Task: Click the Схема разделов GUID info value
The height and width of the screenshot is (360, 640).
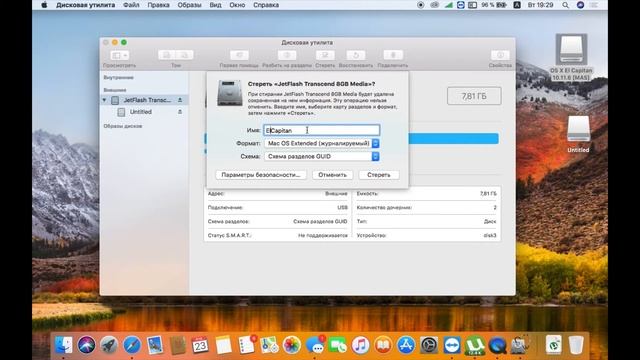Action: coord(320,222)
